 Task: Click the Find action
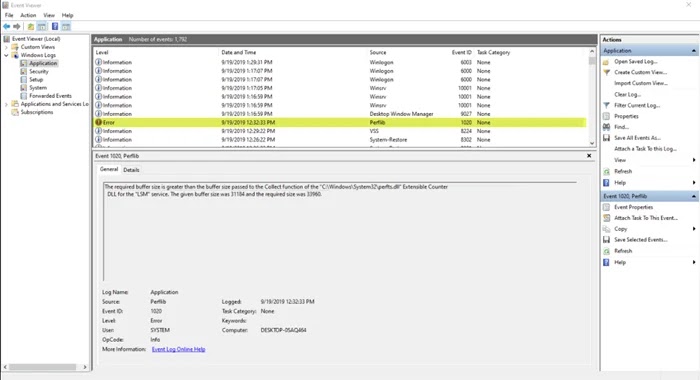621,127
